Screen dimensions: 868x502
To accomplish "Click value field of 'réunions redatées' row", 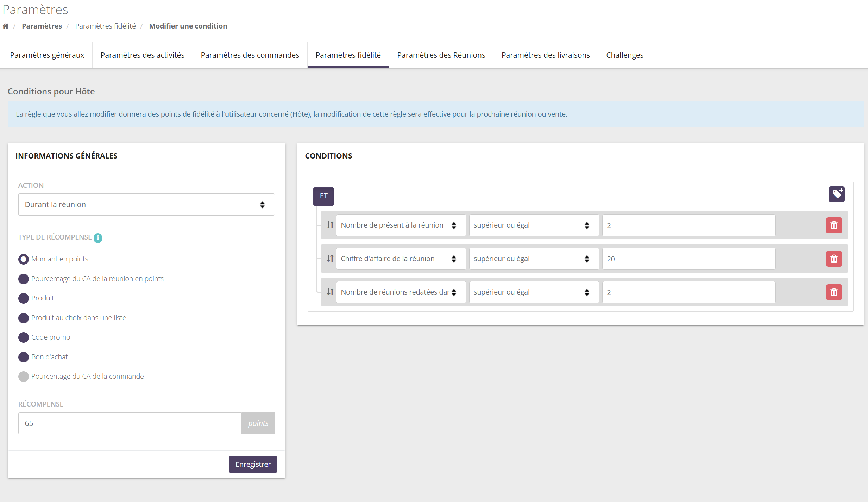I will click(689, 292).
